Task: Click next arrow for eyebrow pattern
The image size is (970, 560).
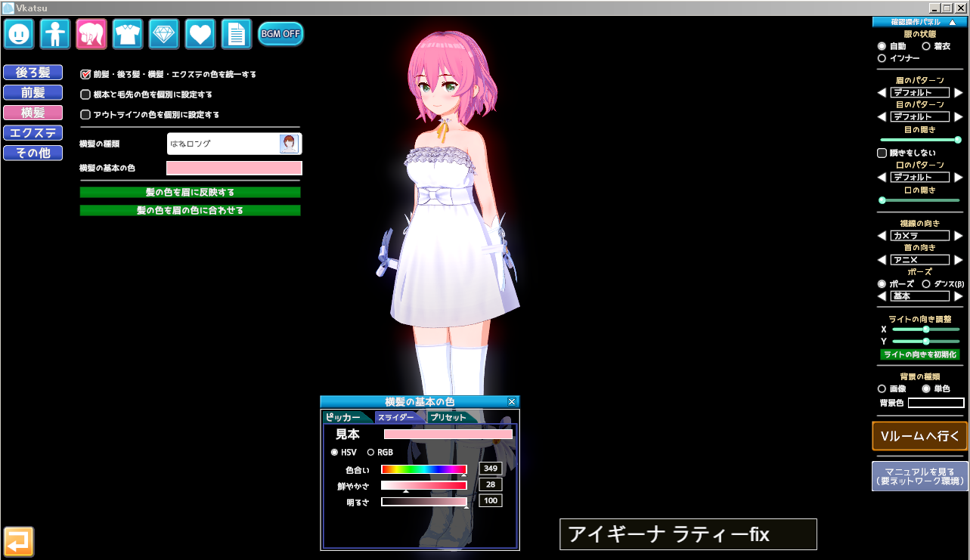Action: click(x=959, y=93)
